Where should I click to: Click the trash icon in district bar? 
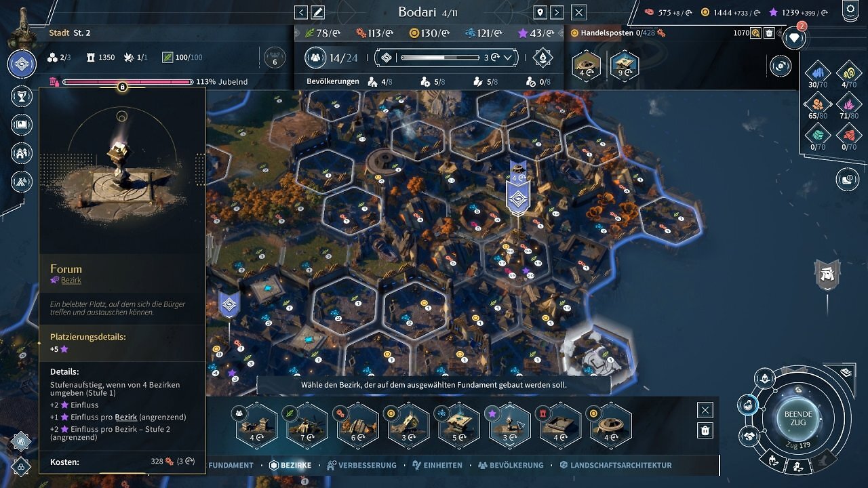point(705,430)
